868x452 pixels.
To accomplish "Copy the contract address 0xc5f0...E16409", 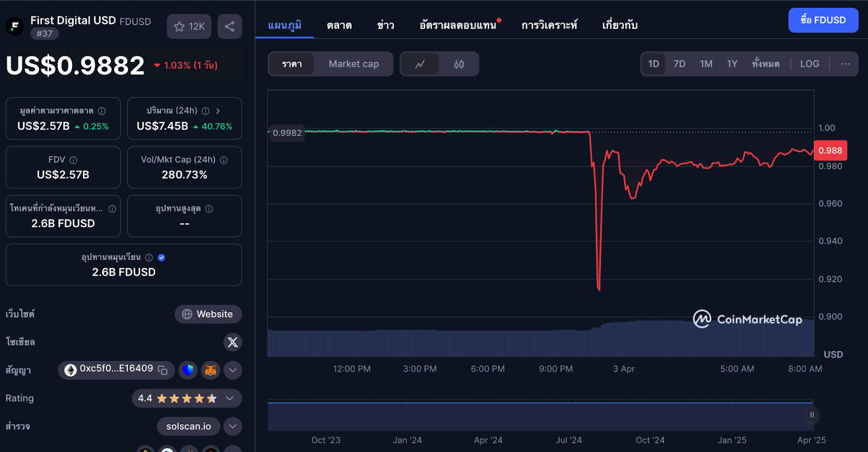I will [x=162, y=370].
